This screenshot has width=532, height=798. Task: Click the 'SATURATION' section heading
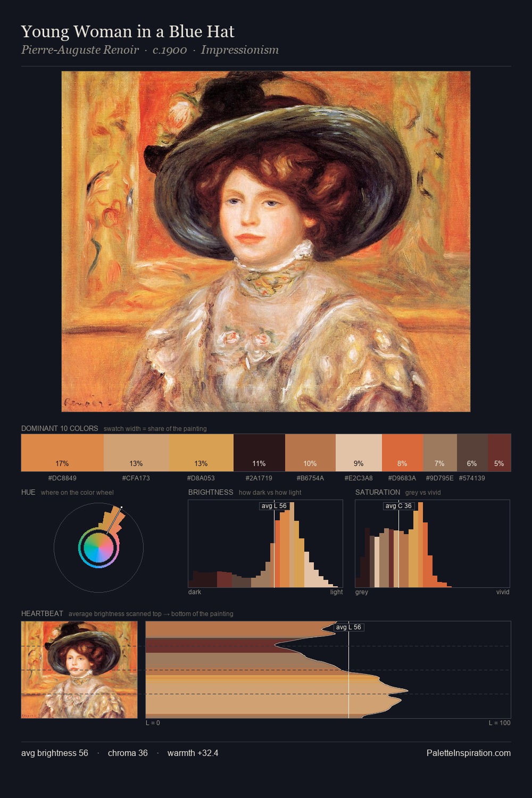coord(378,492)
